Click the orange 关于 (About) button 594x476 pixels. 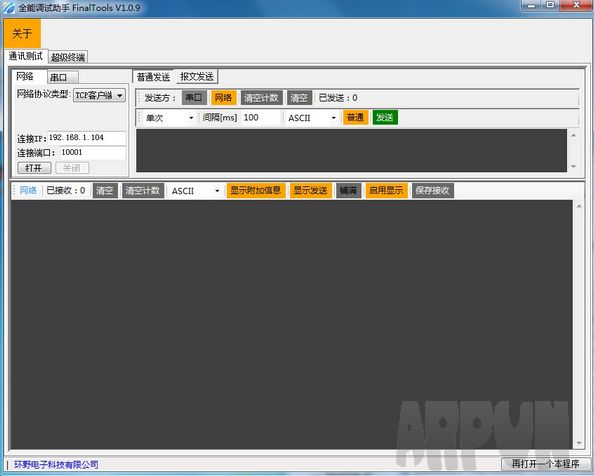[x=22, y=34]
